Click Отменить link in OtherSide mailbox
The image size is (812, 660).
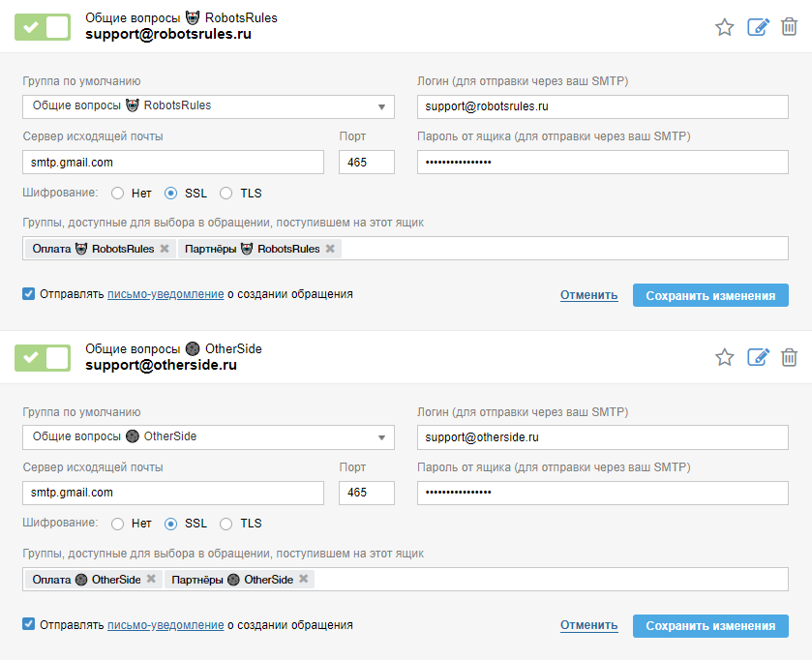pos(588,626)
